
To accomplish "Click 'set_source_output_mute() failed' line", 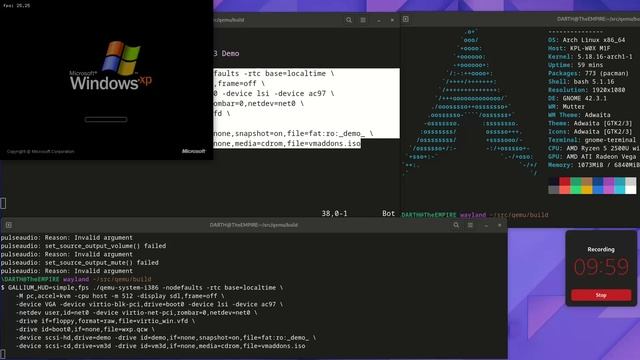I will tap(80, 262).
